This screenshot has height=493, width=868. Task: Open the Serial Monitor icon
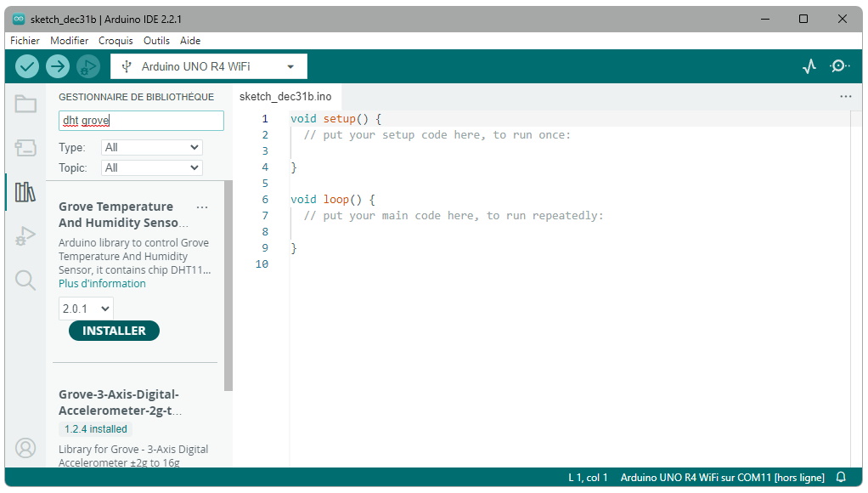839,66
